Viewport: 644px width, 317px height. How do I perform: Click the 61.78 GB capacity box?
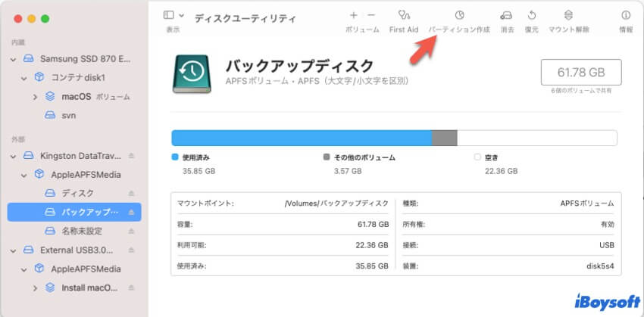581,73
